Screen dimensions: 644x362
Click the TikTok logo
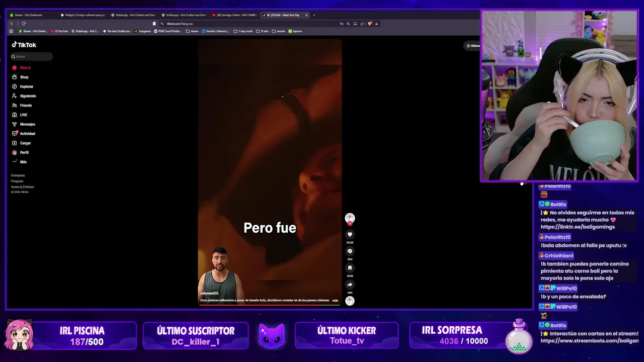tap(24, 45)
